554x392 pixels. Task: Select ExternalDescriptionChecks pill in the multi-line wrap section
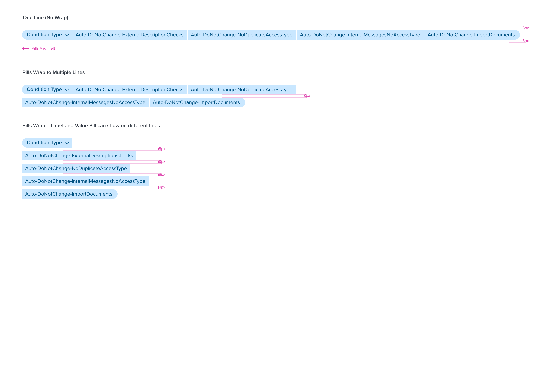point(129,90)
